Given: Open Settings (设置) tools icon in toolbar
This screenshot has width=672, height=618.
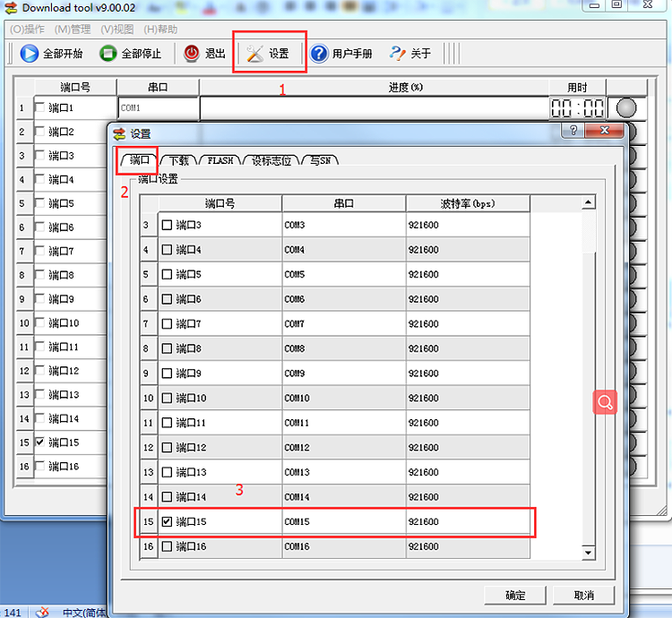Looking at the screenshot, I should point(255,54).
